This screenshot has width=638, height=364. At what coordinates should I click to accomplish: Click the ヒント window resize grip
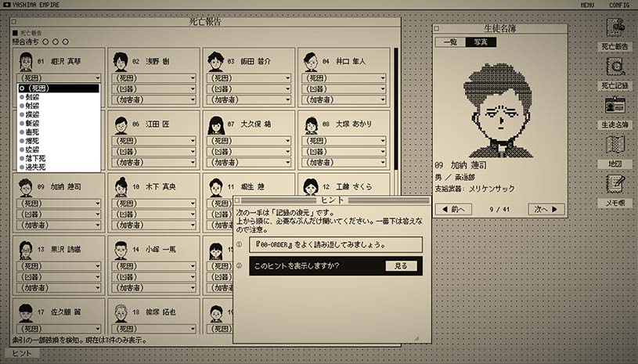416,338
